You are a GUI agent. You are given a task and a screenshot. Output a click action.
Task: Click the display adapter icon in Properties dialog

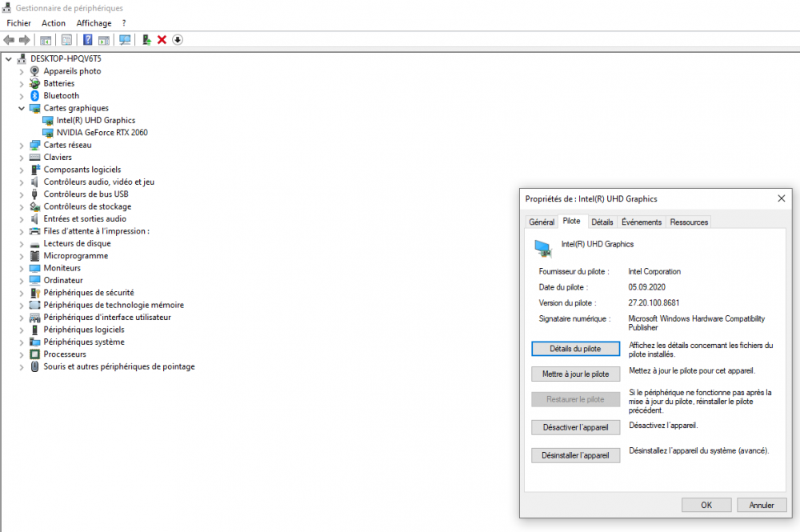[543, 249]
